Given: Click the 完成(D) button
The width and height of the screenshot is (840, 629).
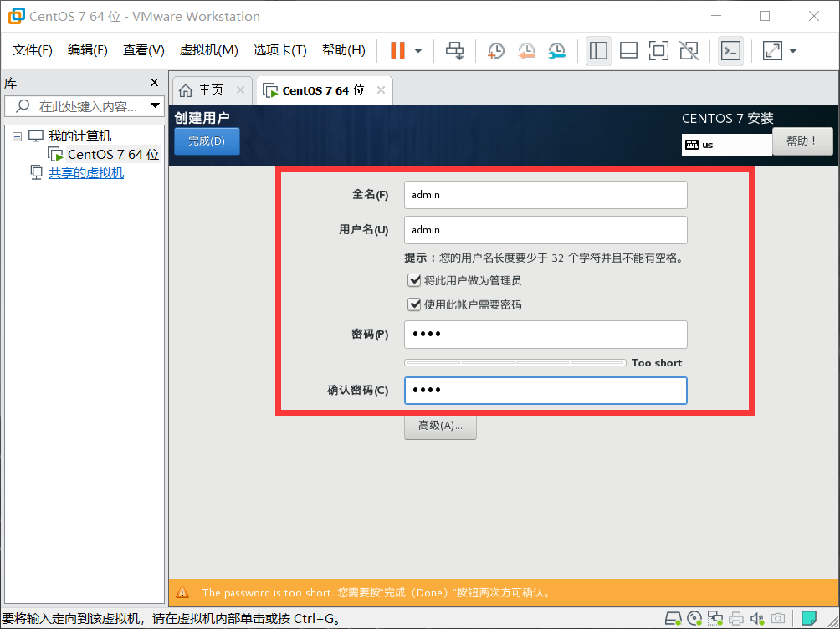Looking at the screenshot, I should coord(207,141).
